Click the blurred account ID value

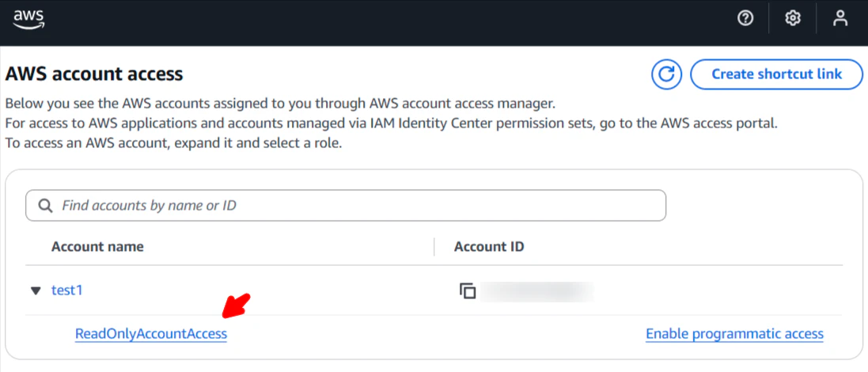click(x=537, y=291)
